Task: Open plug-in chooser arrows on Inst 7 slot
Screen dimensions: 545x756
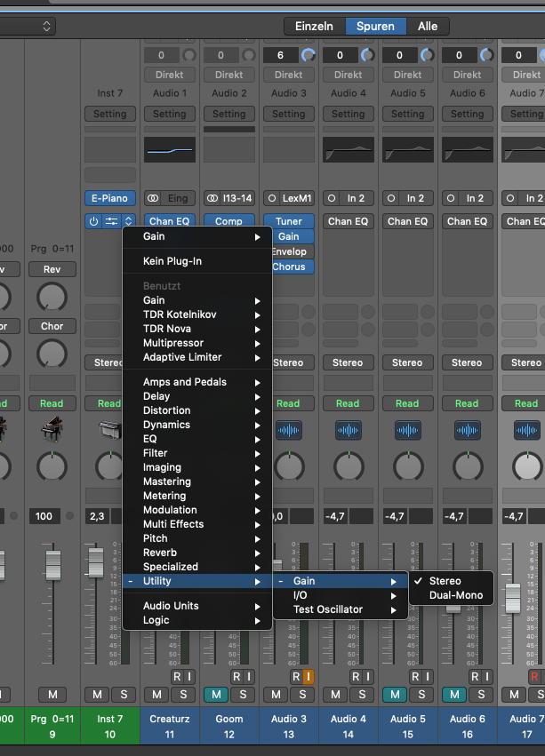Action: point(128,221)
